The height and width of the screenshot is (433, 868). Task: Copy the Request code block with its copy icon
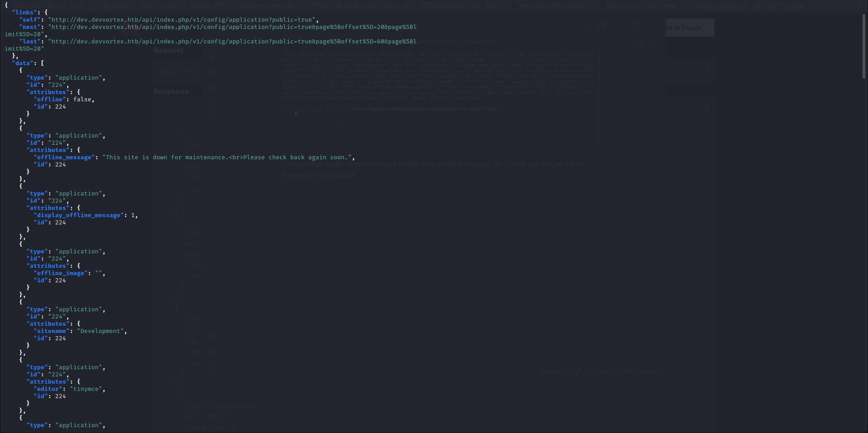[x=707, y=67]
